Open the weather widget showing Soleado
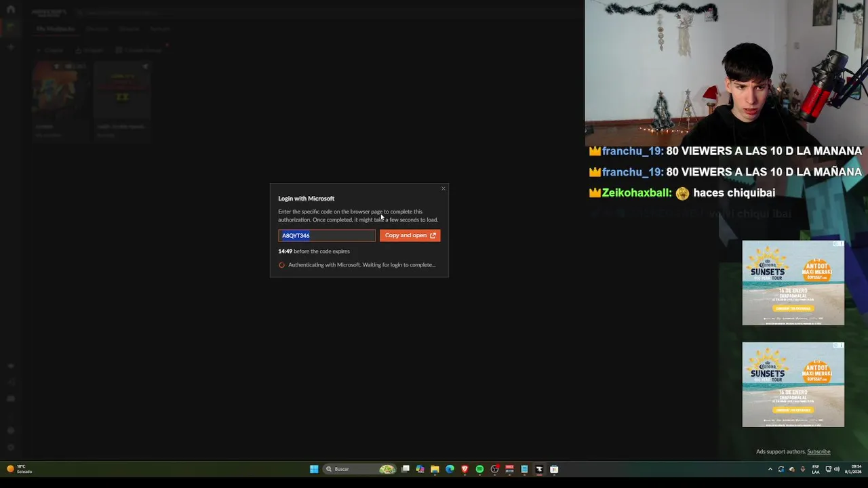The image size is (868, 488). pos(20,469)
